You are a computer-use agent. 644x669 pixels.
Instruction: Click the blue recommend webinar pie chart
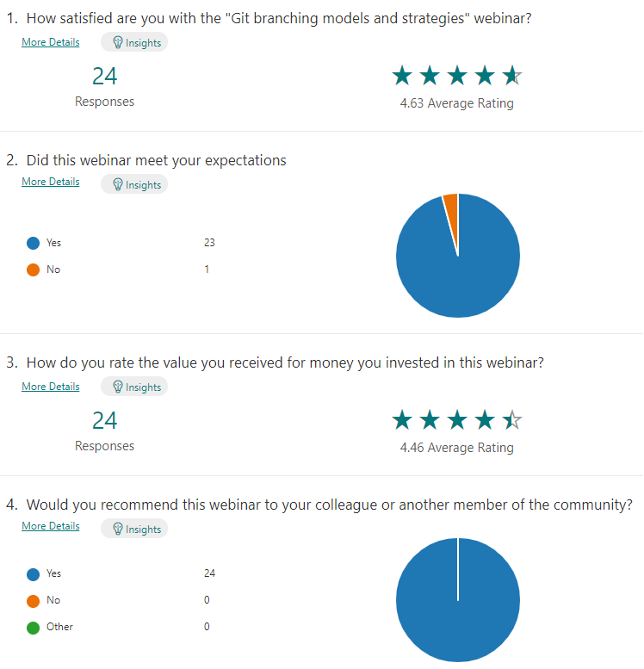pos(458,600)
